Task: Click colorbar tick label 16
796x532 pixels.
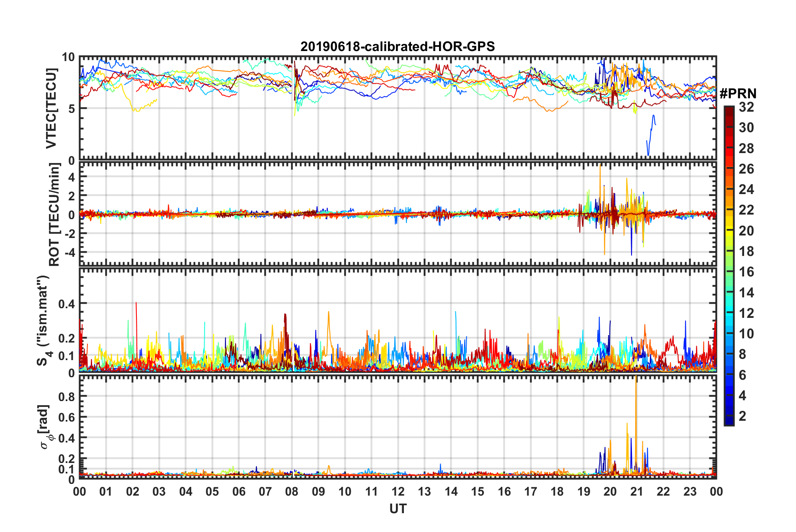Action: 746,272
